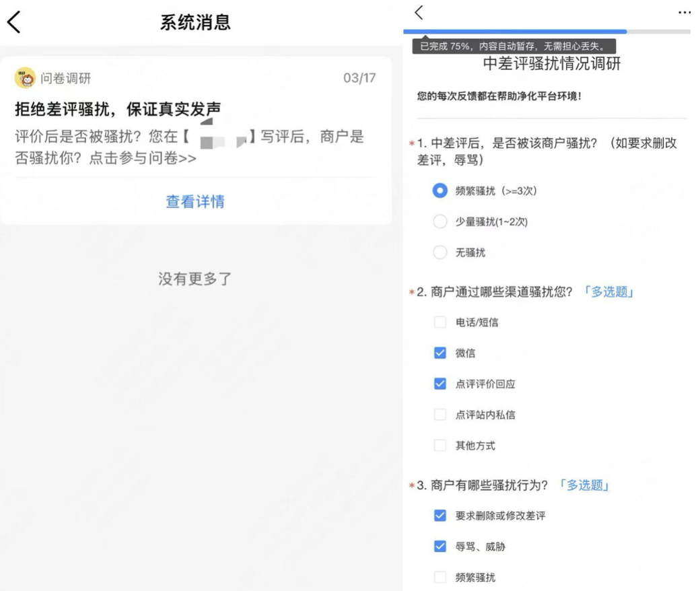The height and width of the screenshot is (591, 700).
Task: Go back from the 系统消息 screen
Action: pos(14,22)
